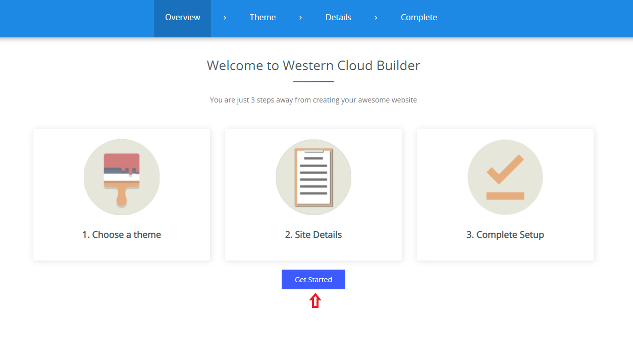This screenshot has height=364, width=633.
Task: Open the Theme step tab
Action: coord(262,18)
